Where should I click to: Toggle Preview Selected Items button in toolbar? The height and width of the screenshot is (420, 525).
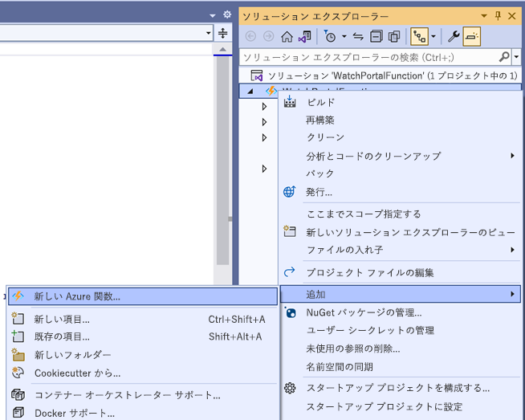pos(472,36)
